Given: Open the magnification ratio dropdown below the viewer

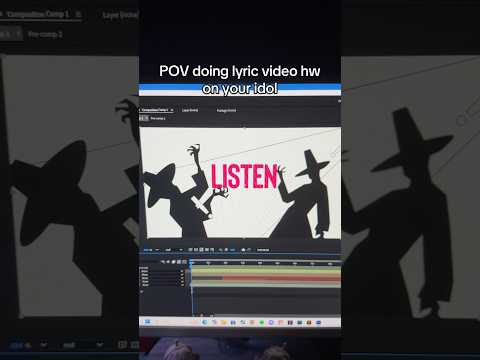Looking at the screenshot, I should pyautogui.click(x=151, y=250).
